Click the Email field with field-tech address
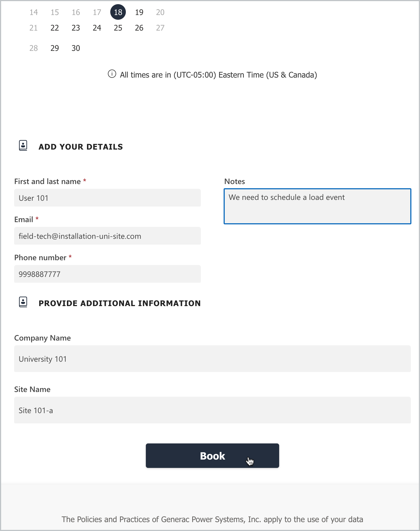This screenshot has height=531, width=420. [107, 236]
